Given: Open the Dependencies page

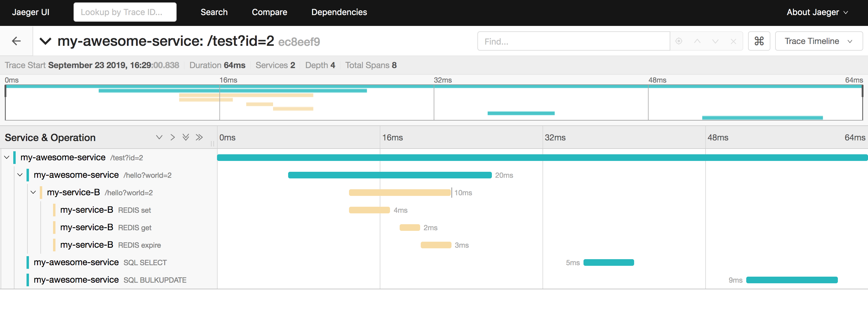Looking at the screenshot, I should pyautogui.click(x=339, y=12).
